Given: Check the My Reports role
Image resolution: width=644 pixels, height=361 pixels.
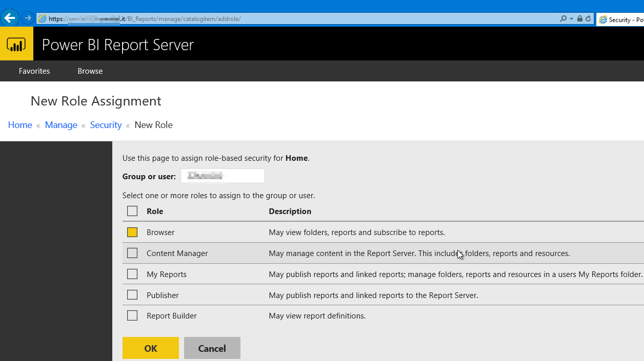Looking at the screenshot, I should [x=132, y=274].
